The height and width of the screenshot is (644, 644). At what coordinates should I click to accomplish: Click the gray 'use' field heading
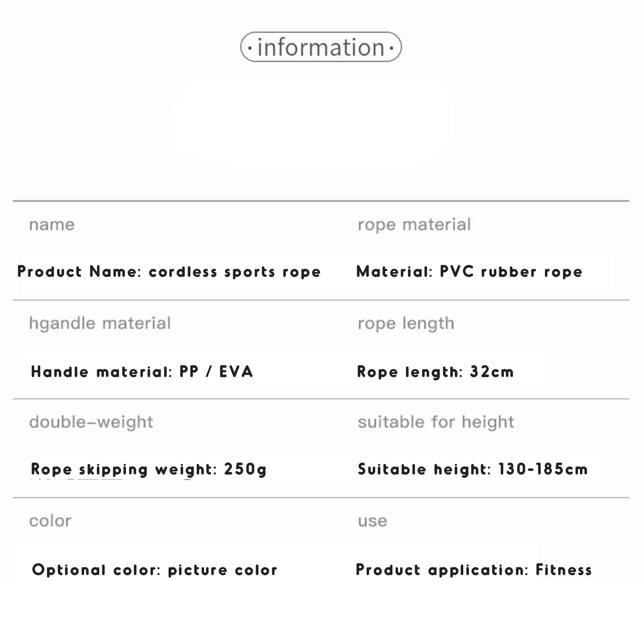click(x=372, y=521)
